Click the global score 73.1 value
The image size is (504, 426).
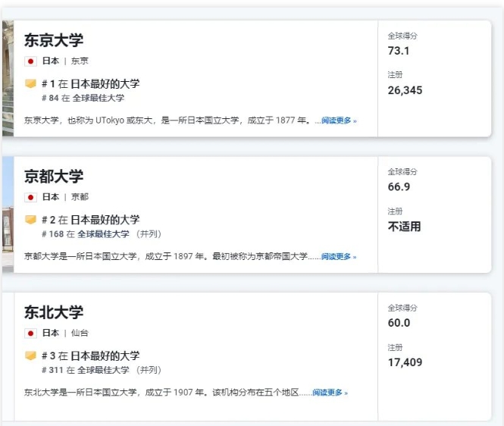399,51
